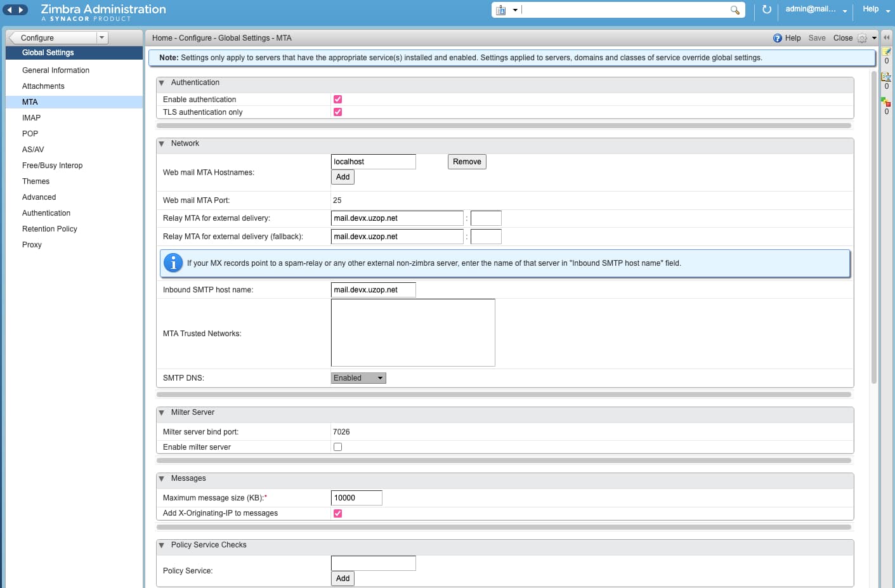This screenshot has height=588, width=895.
Task: Open the toolbar gear dropdown arrow
Action: [874, 38]
